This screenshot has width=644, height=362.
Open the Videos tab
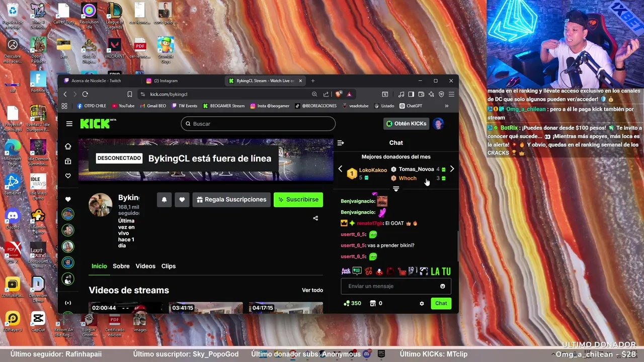click(x=145, y=266)
